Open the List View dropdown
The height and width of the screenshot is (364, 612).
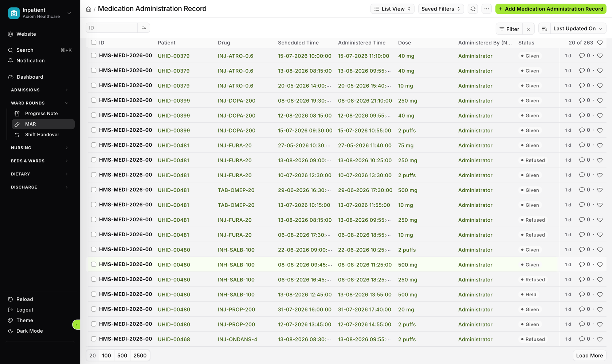click(x=392, y=9)
